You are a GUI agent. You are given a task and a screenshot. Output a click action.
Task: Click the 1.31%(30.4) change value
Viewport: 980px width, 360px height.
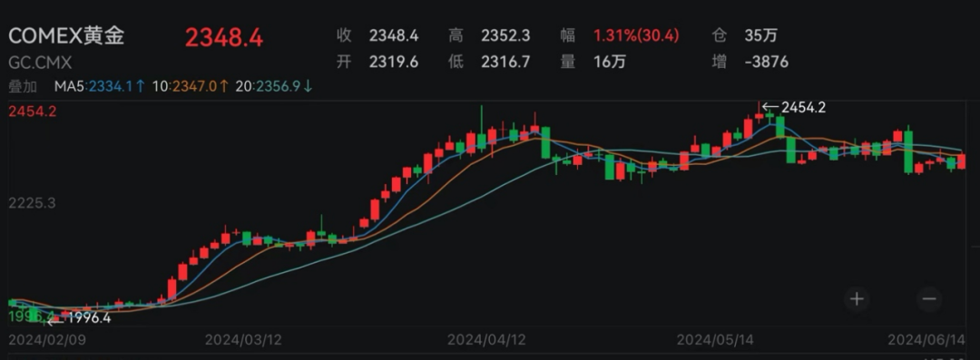pos(636,35)
